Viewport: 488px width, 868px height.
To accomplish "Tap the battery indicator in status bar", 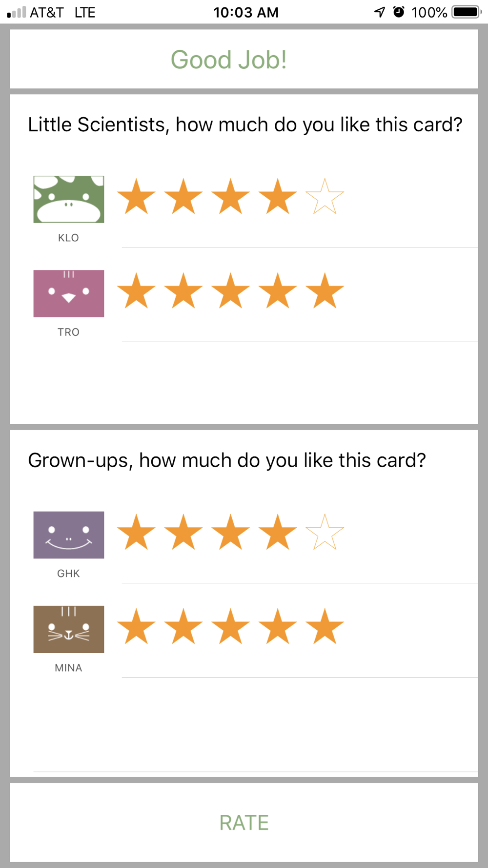I will [466, 12].
